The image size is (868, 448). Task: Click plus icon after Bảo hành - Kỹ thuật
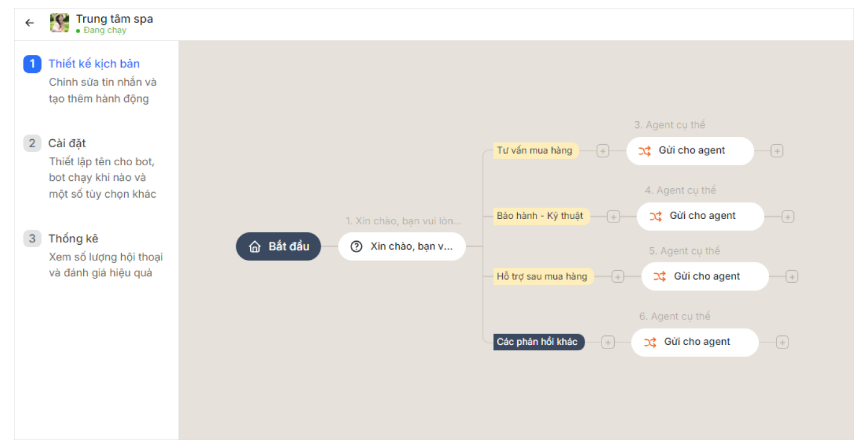(614, 216)
